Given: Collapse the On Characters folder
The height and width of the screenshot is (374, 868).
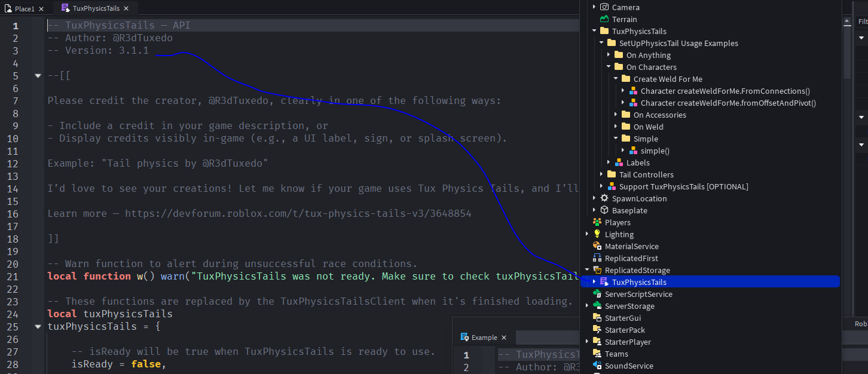Looking at the screenshot, I should coord(609,67).
